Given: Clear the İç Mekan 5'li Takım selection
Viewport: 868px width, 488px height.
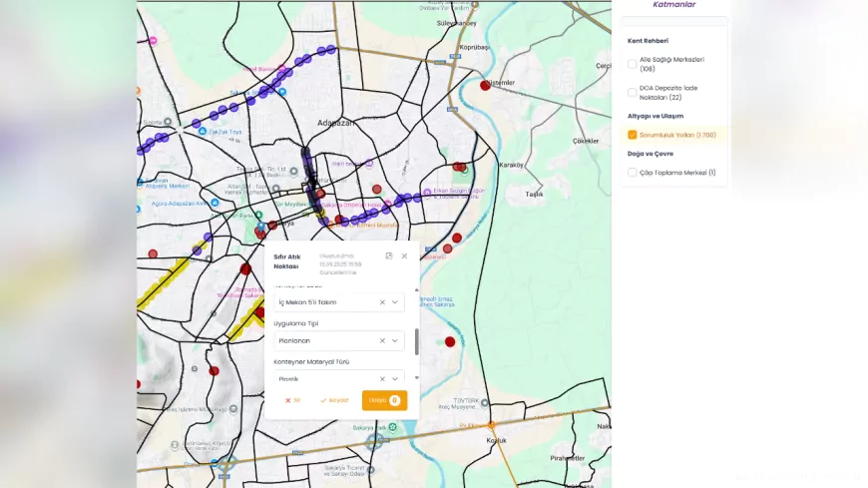Looking at the screenshot, I should coord(382,301).
